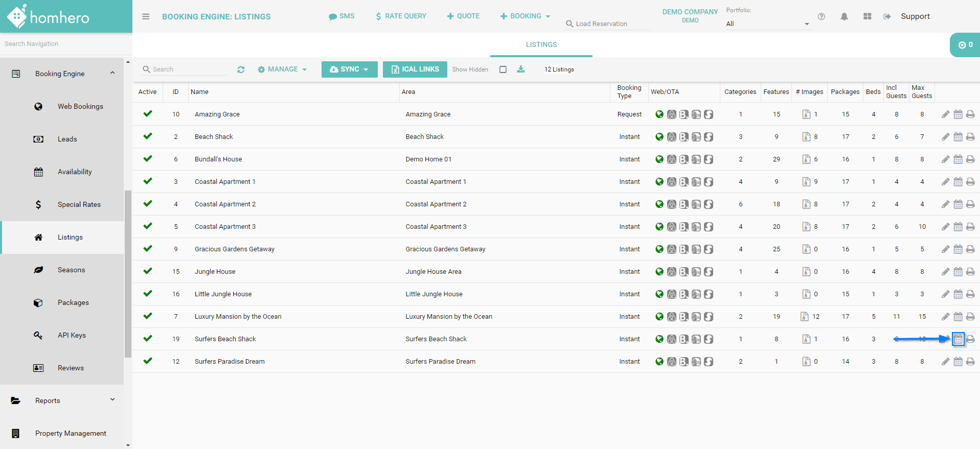This screenshot has width=980, height=449.
Task: Click the Load Reservation field
Action: (x=607, y=23)
